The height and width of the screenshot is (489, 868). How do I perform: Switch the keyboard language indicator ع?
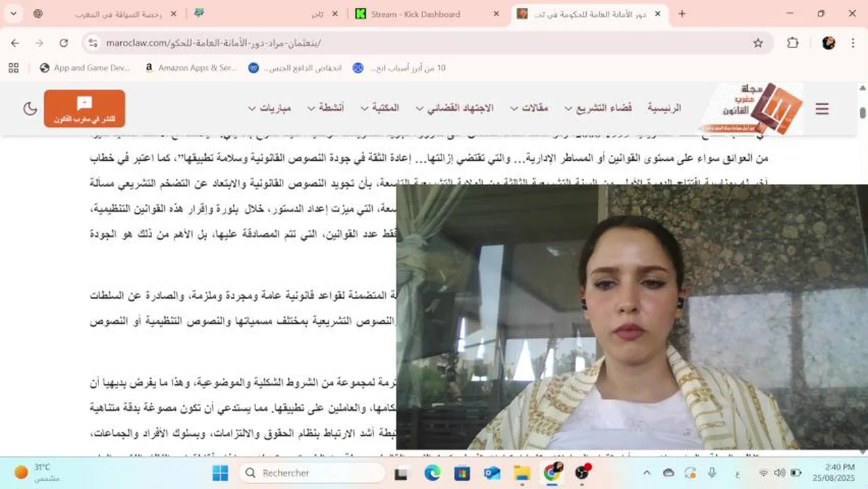tap(738, 473)
